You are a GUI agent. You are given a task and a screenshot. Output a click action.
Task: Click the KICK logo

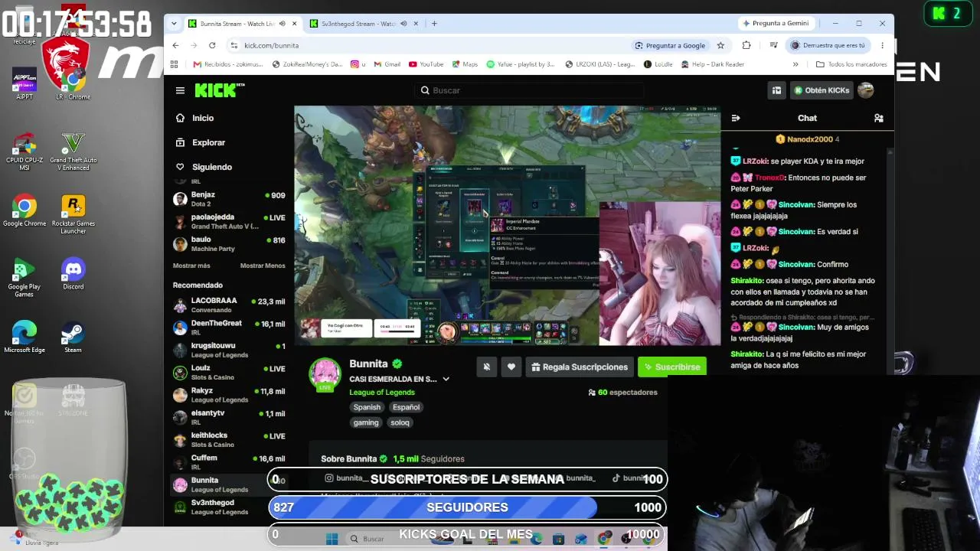pyautogui.click(x=219, y=90)
